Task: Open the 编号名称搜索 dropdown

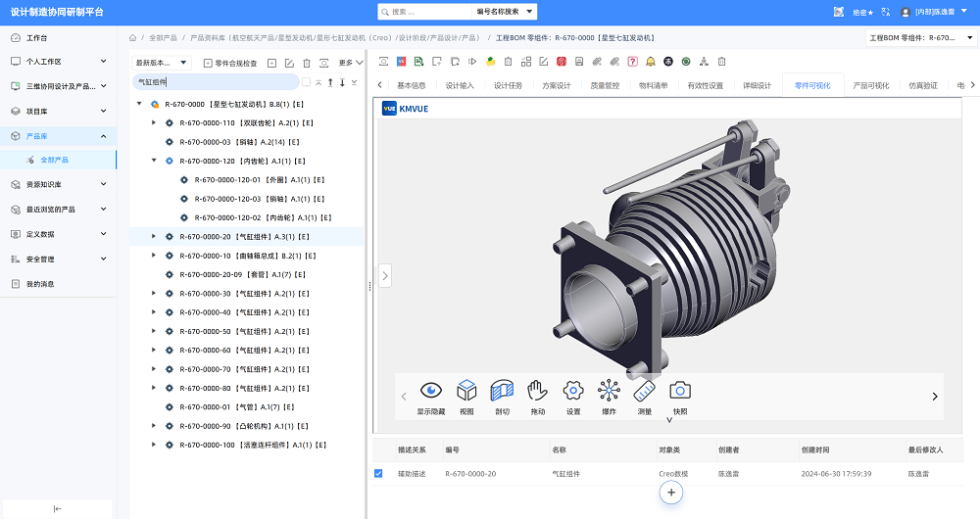Action: click(505, 11)
